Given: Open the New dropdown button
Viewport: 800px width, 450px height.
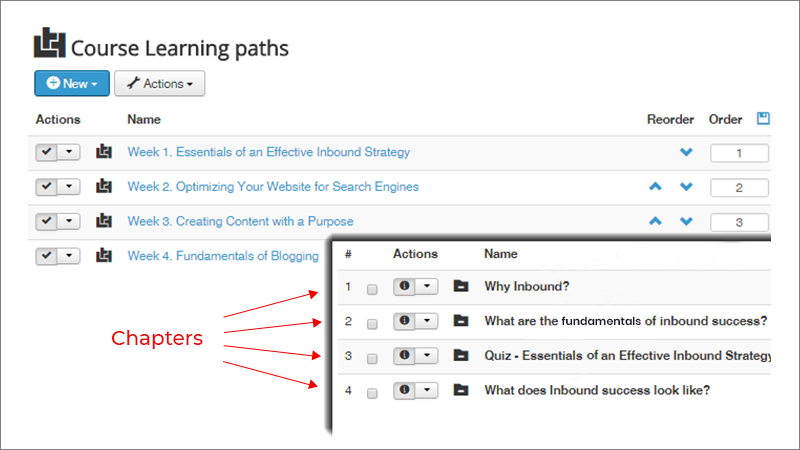Looking at the screenshot, I should (72, 83).
